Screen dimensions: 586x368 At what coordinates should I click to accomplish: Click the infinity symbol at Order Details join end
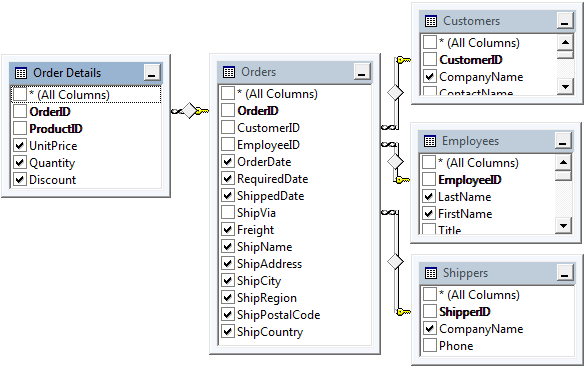[x=177, y=111]
